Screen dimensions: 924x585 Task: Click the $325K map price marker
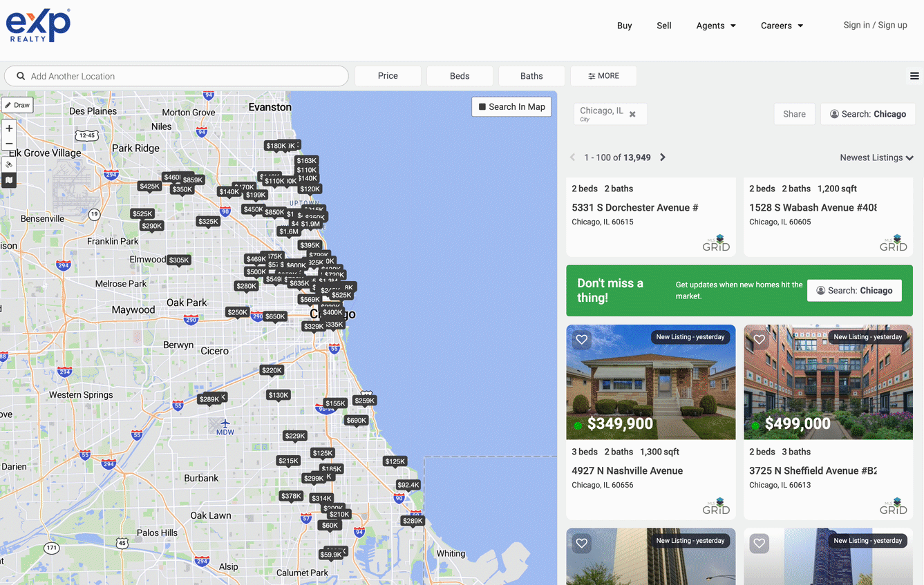pyautogui.click(x=208, y=222)
